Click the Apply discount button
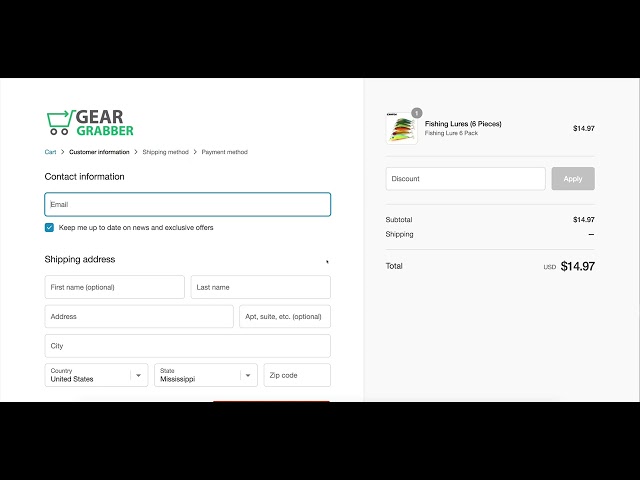This screenshot has width=640, height=480. click(573, 179)
